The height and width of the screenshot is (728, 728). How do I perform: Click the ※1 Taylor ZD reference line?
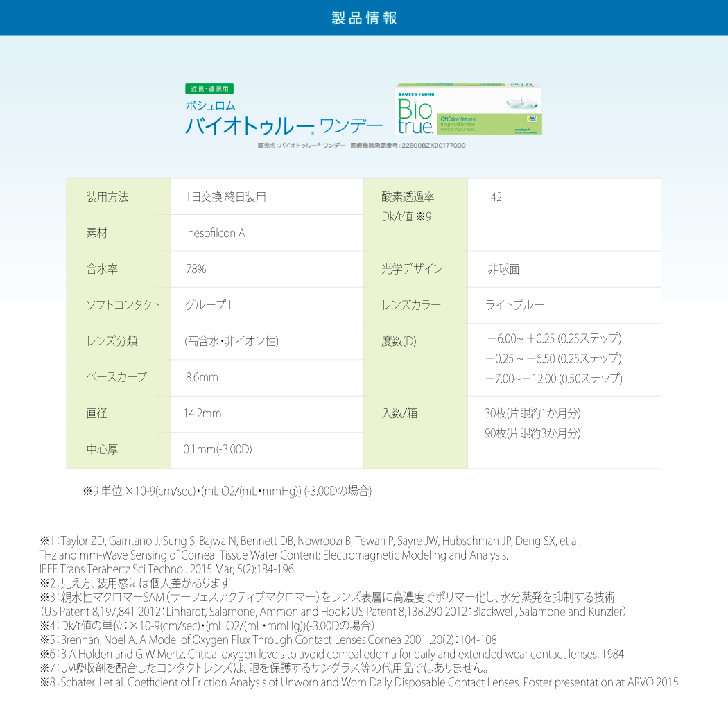point(310,541)
